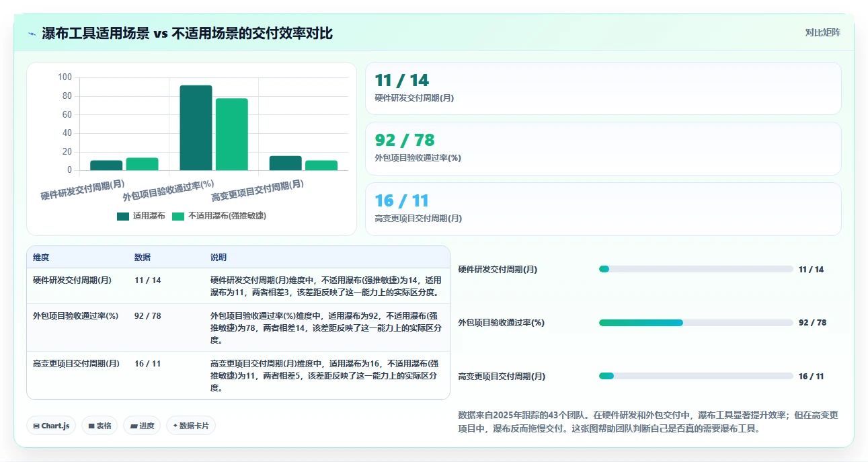
Task: Click the lightning icon beside the title
Action: [x=32, y=34]
